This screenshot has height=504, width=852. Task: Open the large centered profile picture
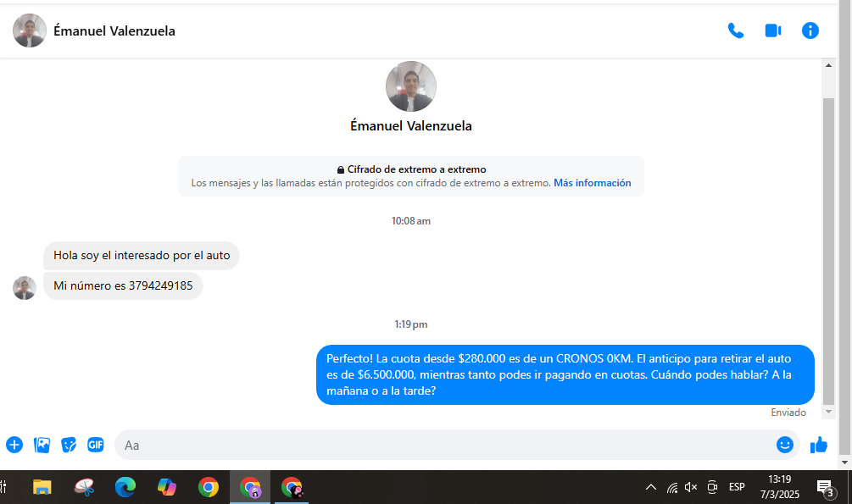click(x=411, y=86)
